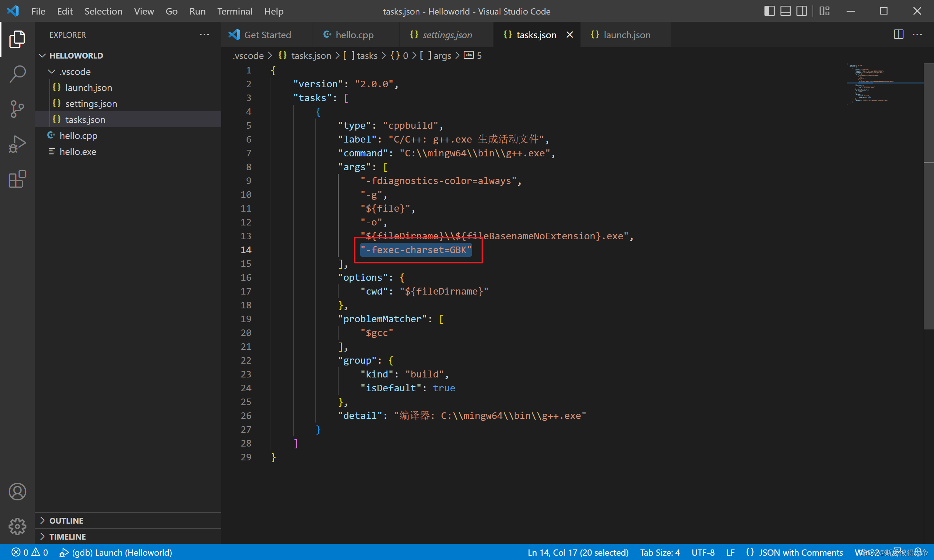The image size is (934, 560).
Task: Click the tasks.json breadcrumb segment
Action: [x=304, y=56]
